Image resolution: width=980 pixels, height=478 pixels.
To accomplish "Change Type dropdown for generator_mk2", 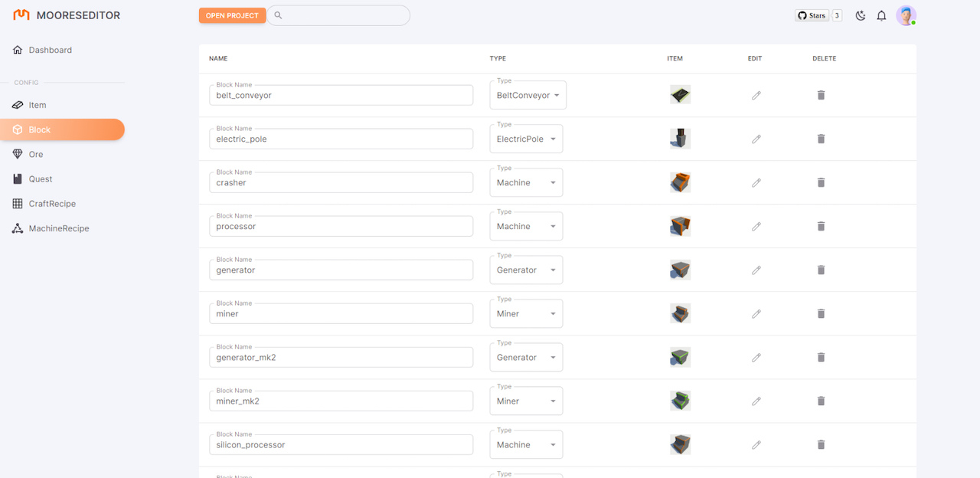I will click(526, 358).
